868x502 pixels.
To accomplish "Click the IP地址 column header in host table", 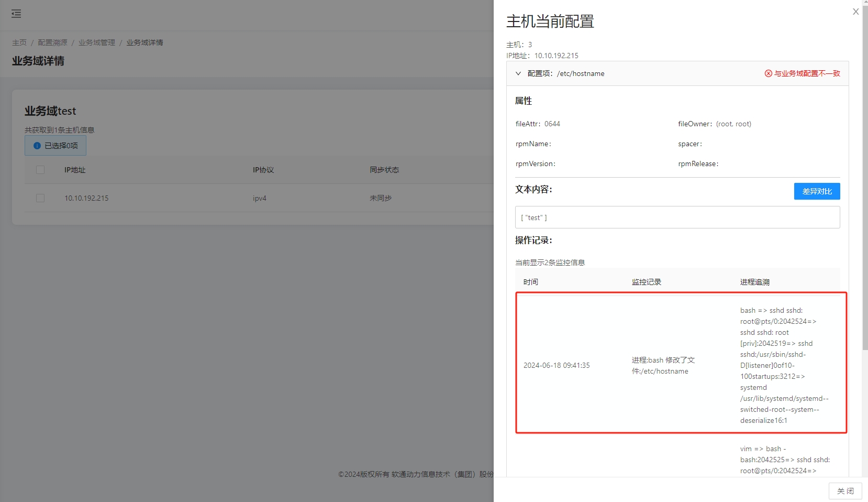I will coord(75,170).
